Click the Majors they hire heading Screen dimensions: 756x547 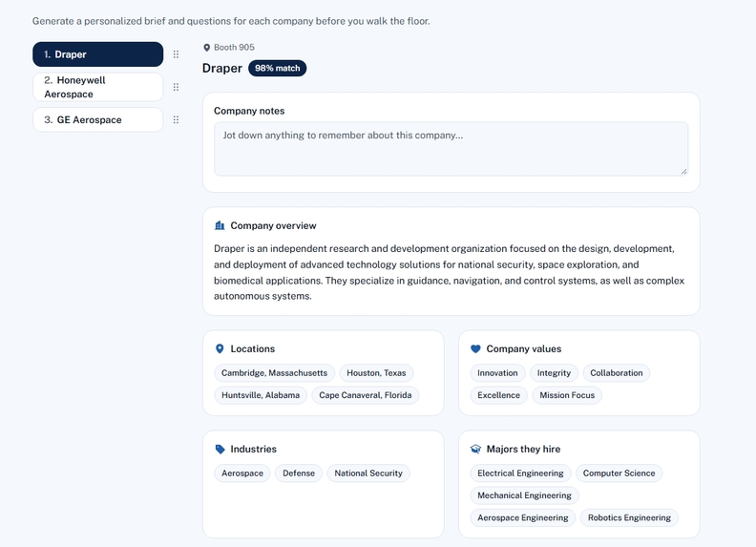click(524, 449)
